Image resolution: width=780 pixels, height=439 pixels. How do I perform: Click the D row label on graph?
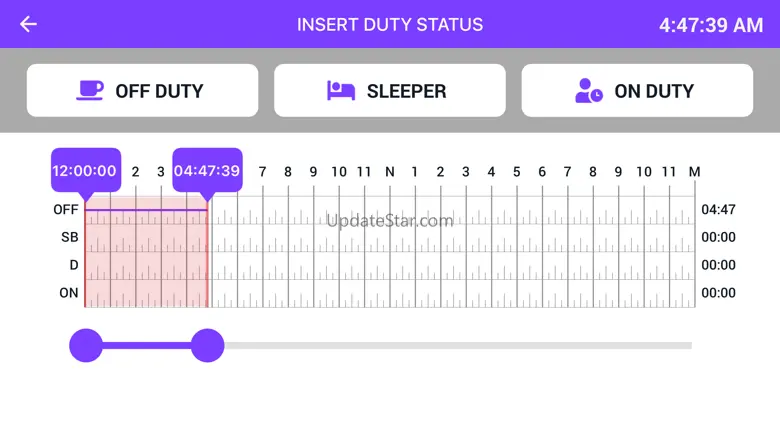[x=73, y=265]
